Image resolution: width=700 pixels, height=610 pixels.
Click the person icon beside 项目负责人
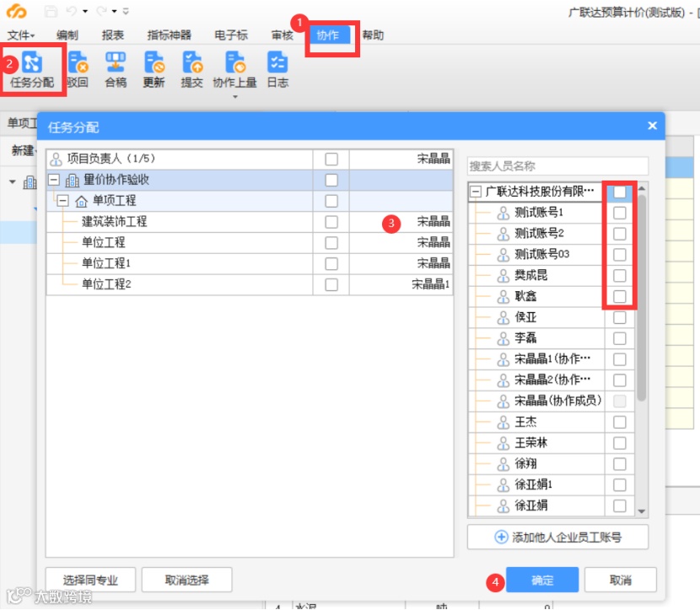56,159
